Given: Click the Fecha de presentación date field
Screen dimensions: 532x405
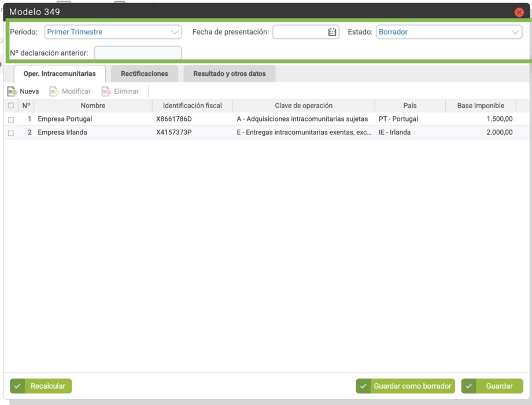Looking at the screenshot, I should [x=300, y=32].
